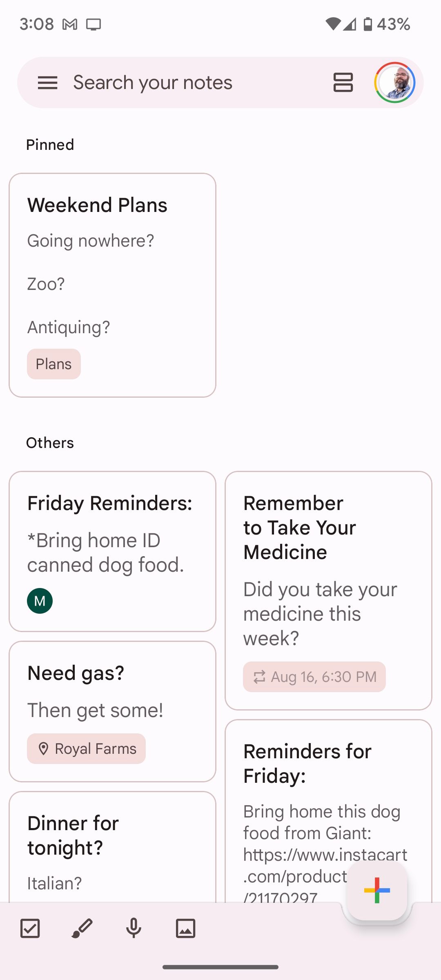Open the Need gas note
This screenshot has height=980, width=441.
(112, 710)
